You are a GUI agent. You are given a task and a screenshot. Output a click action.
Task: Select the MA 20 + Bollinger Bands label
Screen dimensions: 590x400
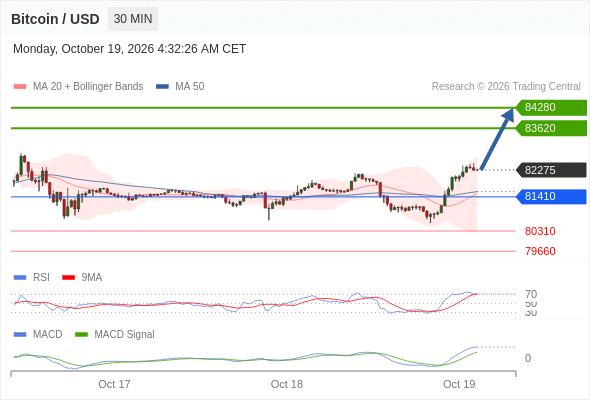[88, 87]
